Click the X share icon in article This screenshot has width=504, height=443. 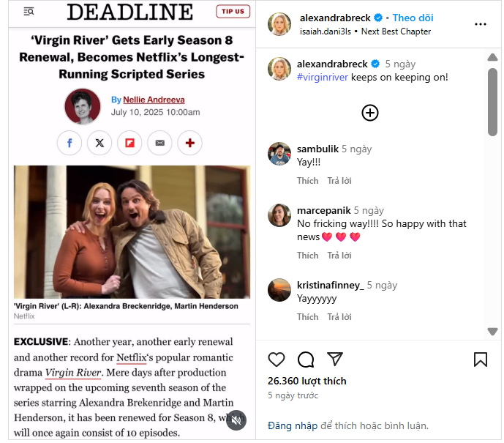tap(99, 143)
